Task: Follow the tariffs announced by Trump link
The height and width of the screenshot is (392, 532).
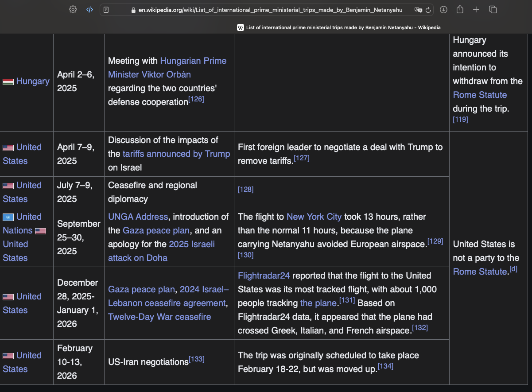Action: pyautogui.click(x=176, y=154)
